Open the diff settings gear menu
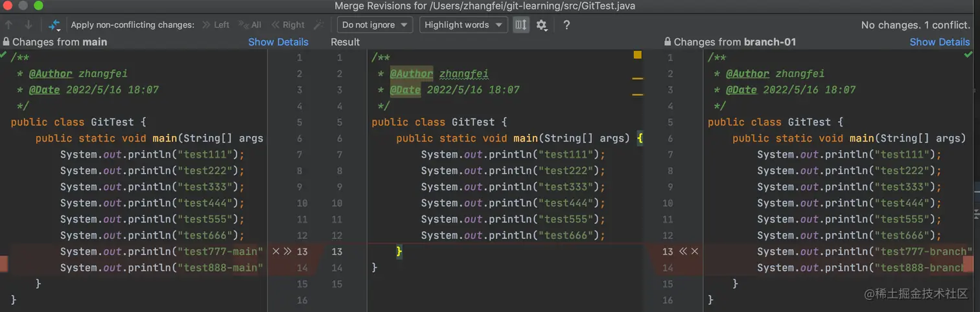 click(542, 25)
